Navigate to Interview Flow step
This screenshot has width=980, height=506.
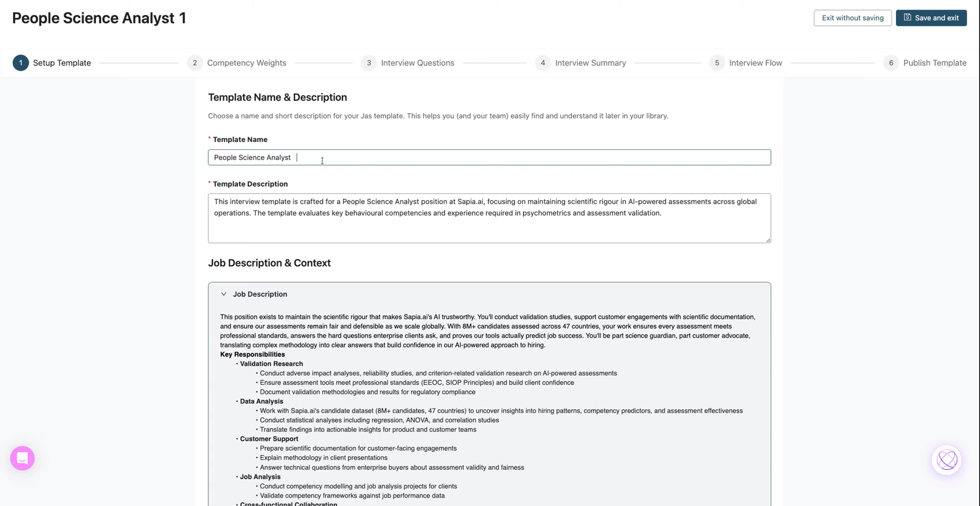click(755, 63)
